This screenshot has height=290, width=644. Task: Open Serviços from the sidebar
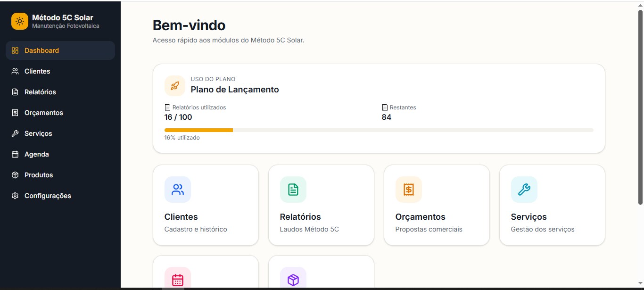click(60, 133)
